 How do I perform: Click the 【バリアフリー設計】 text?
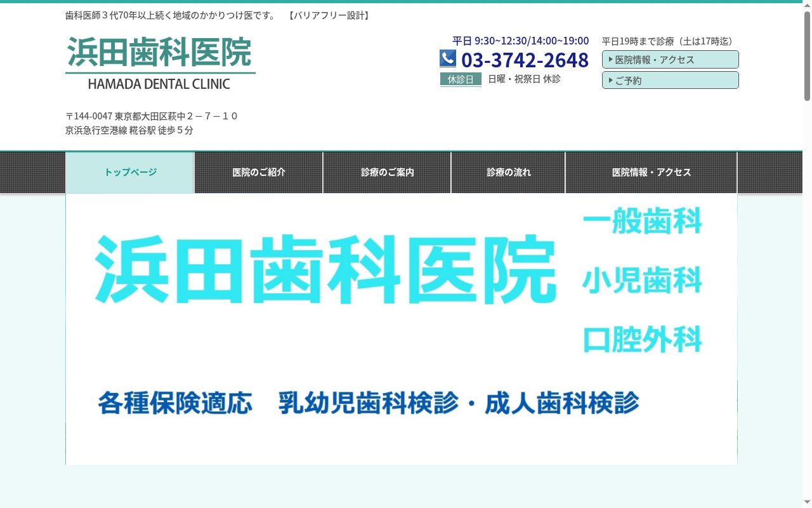pyautogui.click(x=329, y=15)
